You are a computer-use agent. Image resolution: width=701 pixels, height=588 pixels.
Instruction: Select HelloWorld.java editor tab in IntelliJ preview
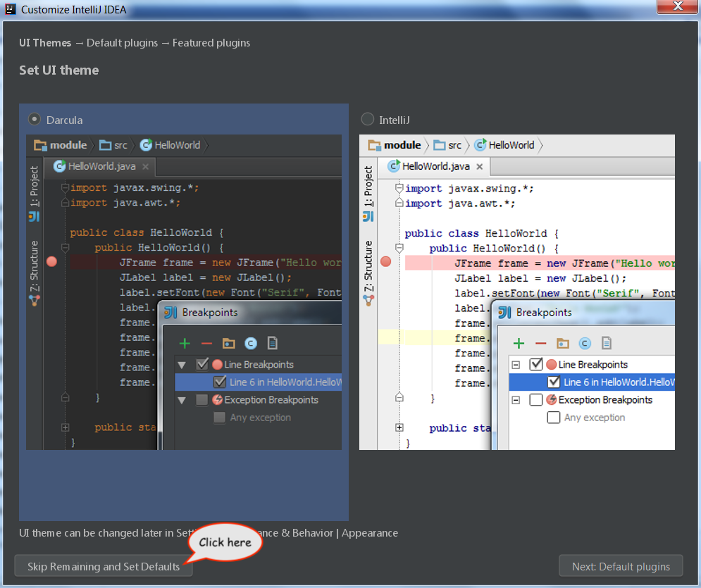[434, 167]
